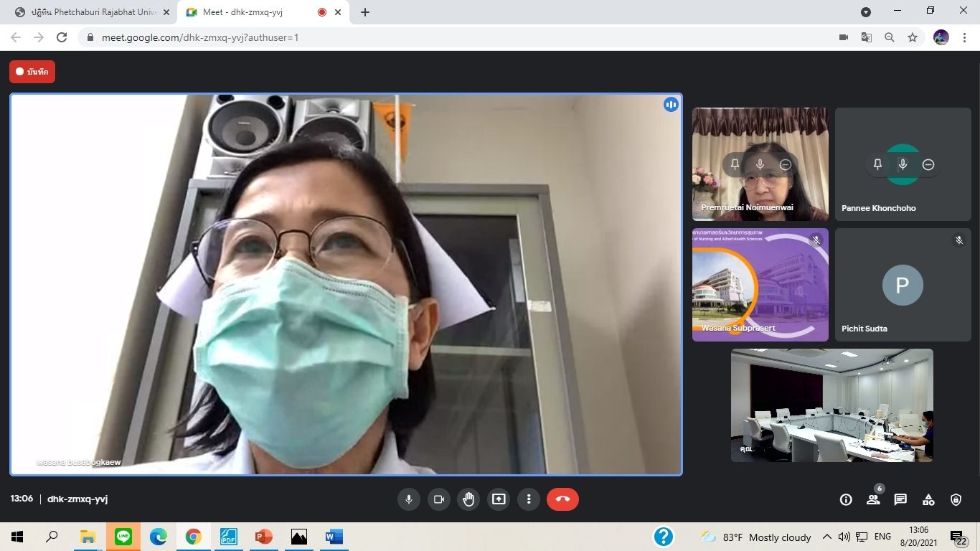Switch to Phetchaburi Rajabhat University tab
This screenshot has width=980, height=551.
click(93, 12)
